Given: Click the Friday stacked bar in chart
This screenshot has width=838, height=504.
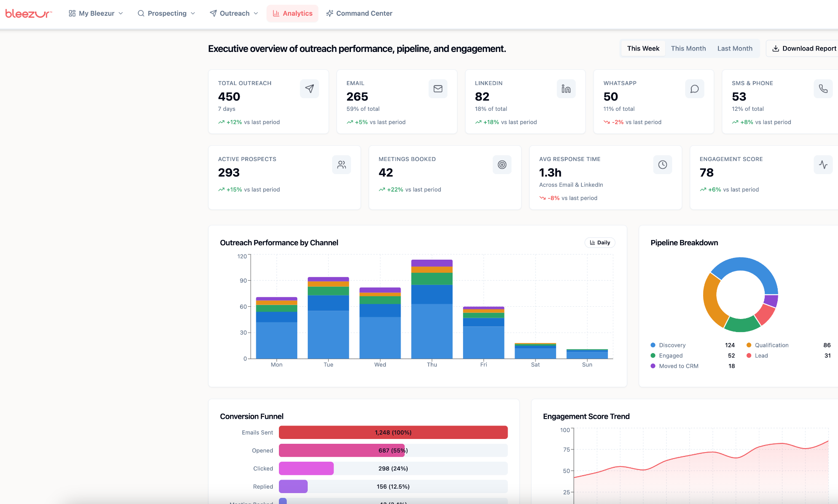Looking at the screenshot, I should (x=484, y=333).
